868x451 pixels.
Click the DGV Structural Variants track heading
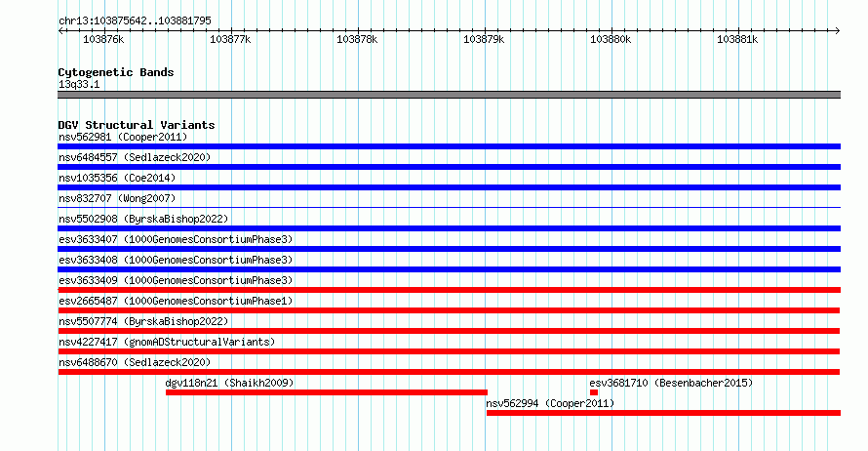tap(137, 125)
